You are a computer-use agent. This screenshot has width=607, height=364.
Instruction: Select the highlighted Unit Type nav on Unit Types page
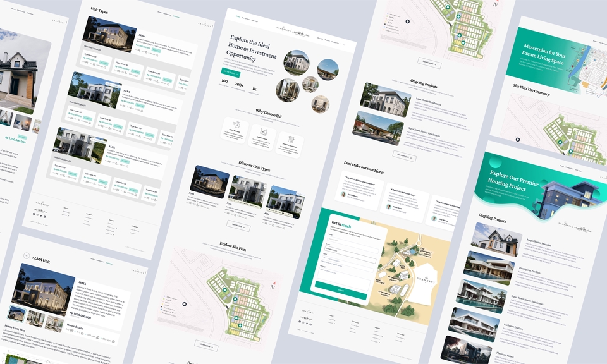pos(176,16)
